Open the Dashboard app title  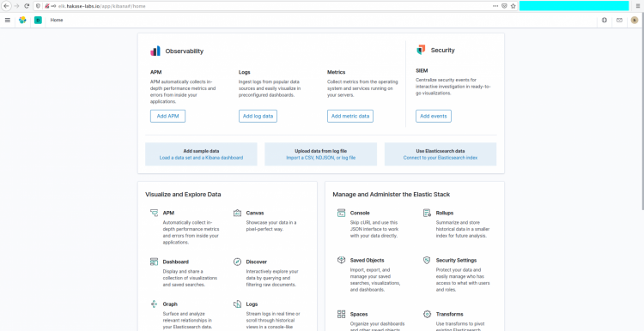176,262
